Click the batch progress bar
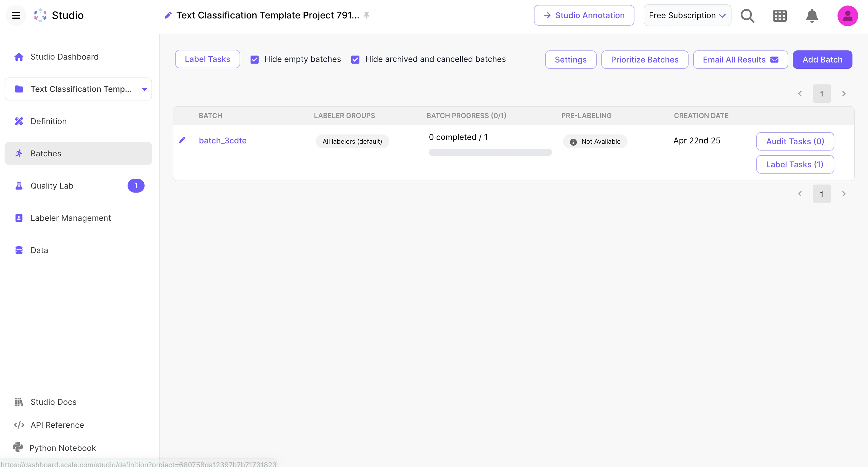Image resolution: width=868 pixels, height=467 pixels. (x=490, y=152)
